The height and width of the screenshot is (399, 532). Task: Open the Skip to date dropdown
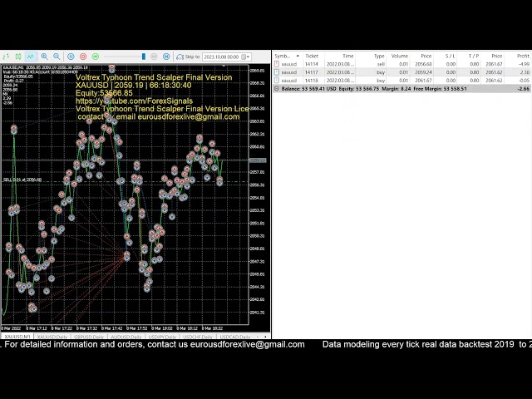pyautogui.click(x=247, y=57)
